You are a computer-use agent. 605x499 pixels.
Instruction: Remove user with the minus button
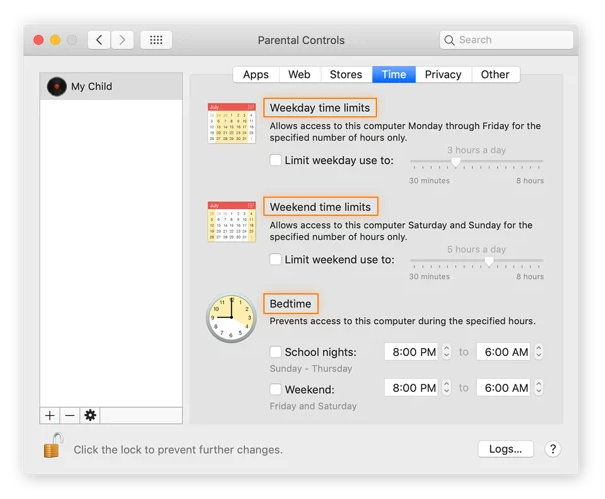pos(69,415)
